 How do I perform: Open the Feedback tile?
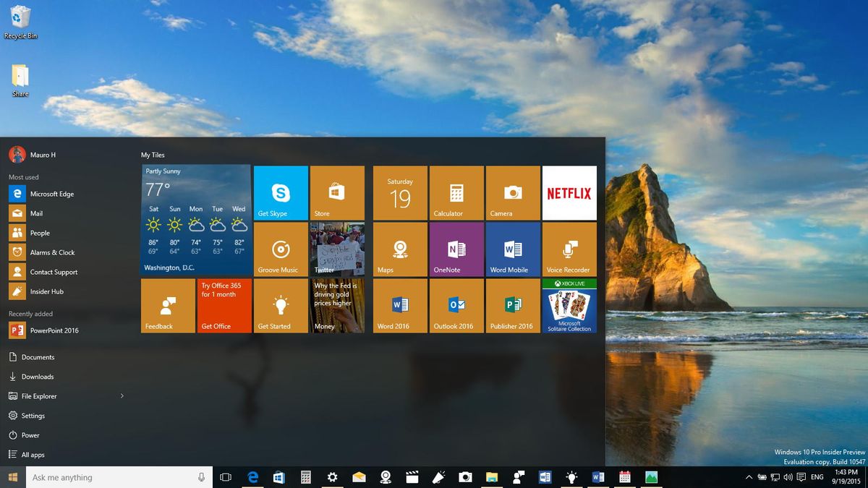(167, 305)
